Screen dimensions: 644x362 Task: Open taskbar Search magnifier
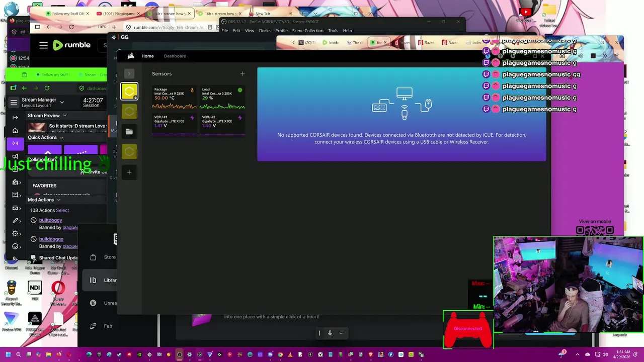tap(19, 355)
